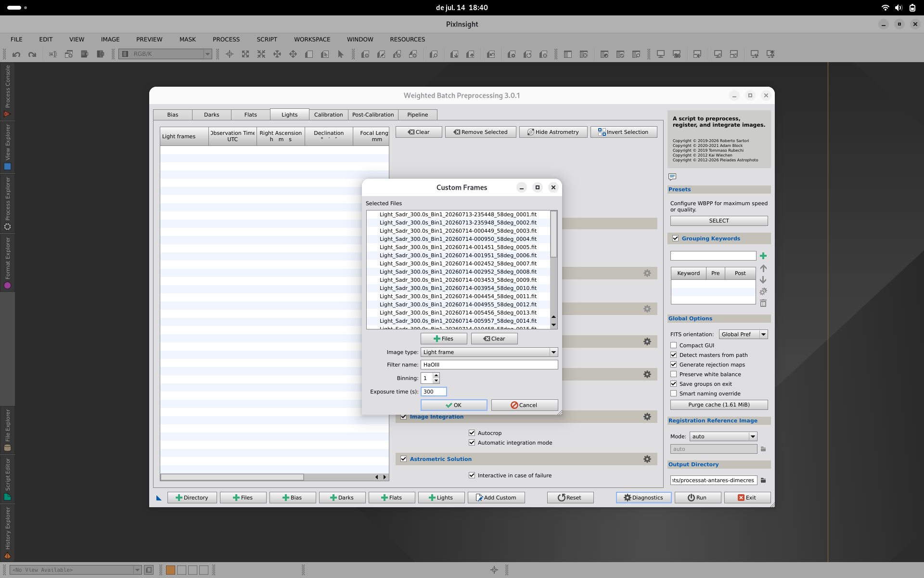
Task: Decrease Binning with the down arrow
Action: tap(436, 381)
